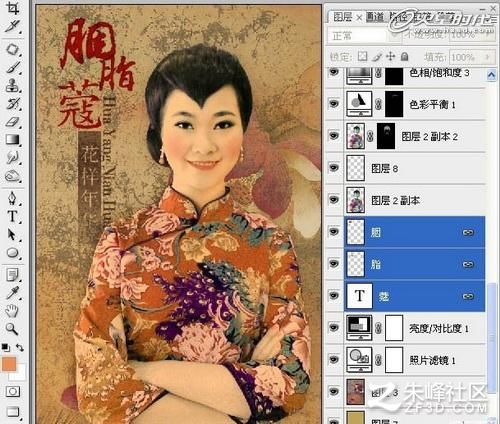Select the Eraser tool
Viewport: 500px width, 424px height.
click(13, 121)
